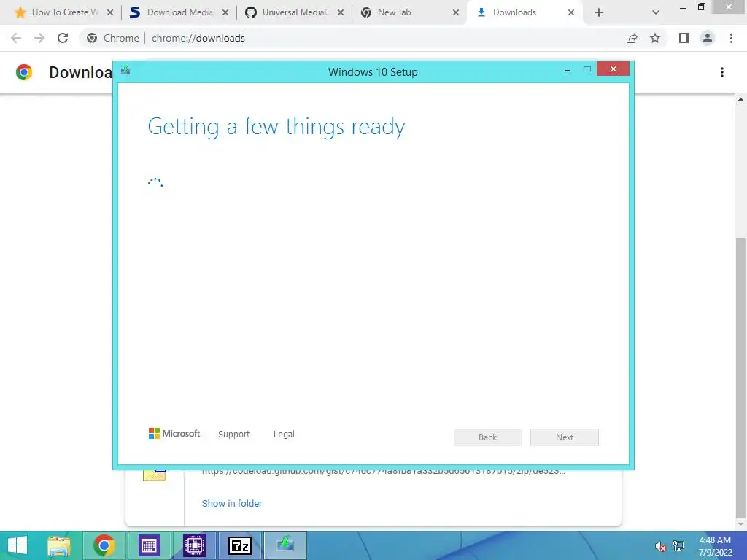Minimize the Chrome window
Screen dimensions: 747x560
coord(683,7)
